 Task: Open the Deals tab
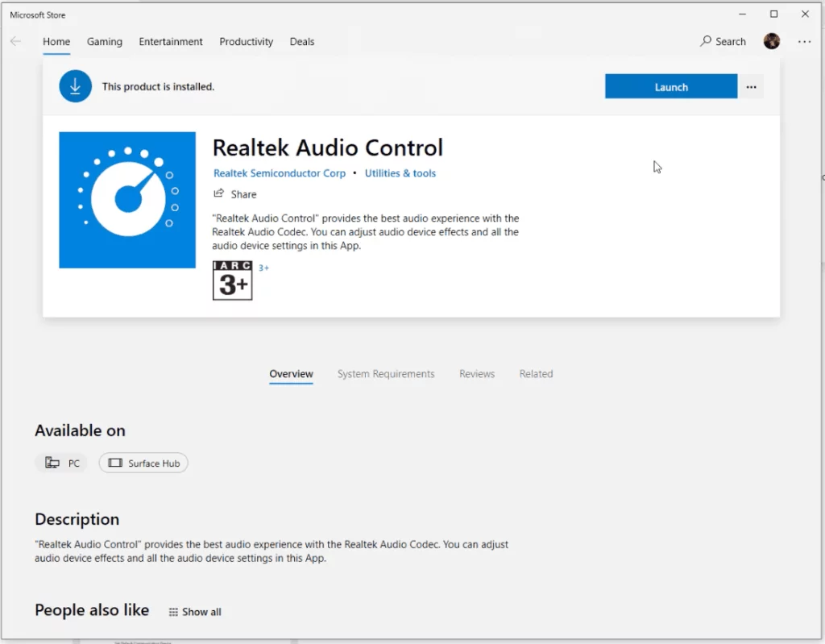[302, 42]
